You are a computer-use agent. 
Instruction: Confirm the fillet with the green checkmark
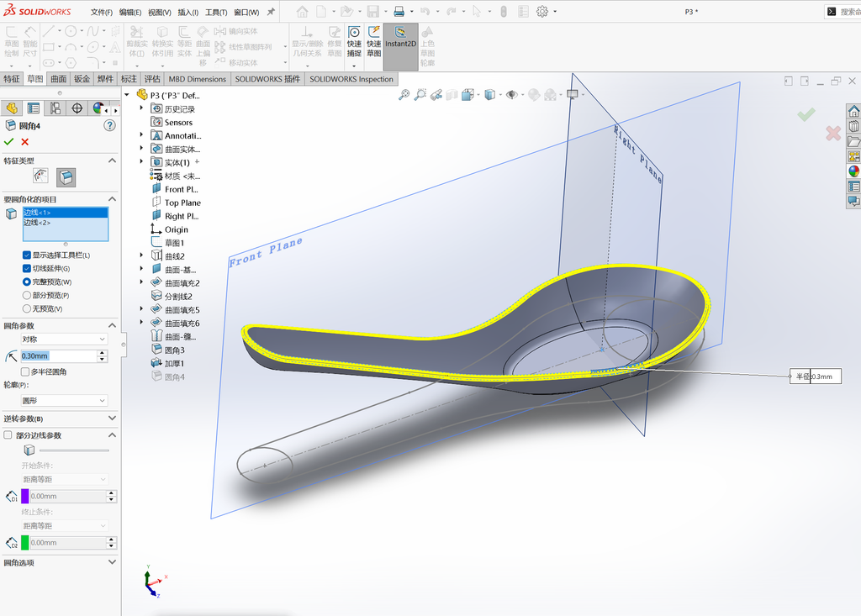point(8,142)
